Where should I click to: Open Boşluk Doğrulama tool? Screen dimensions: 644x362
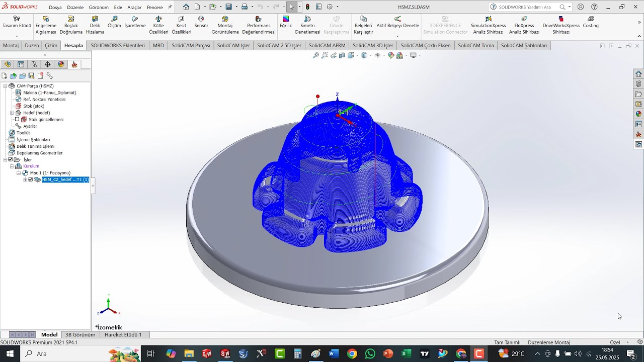click(x=71, y=25)
